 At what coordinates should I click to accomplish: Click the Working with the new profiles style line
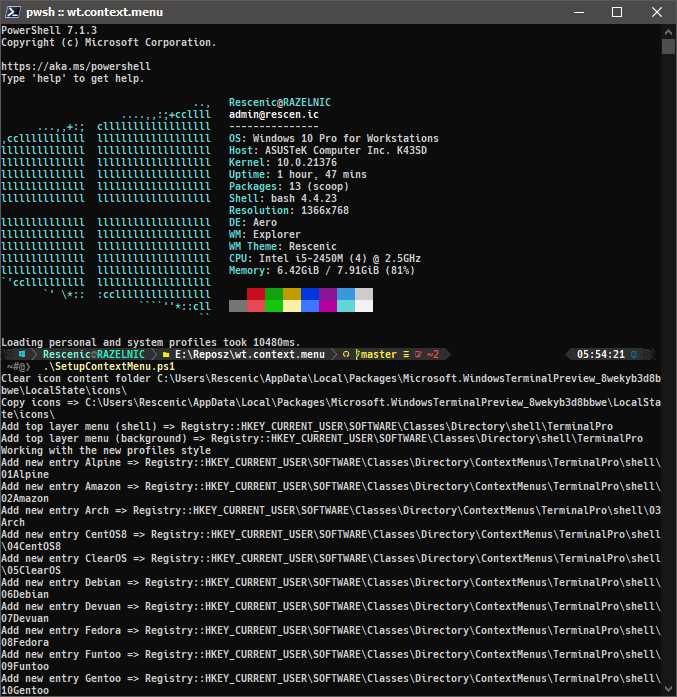[106, 451]
